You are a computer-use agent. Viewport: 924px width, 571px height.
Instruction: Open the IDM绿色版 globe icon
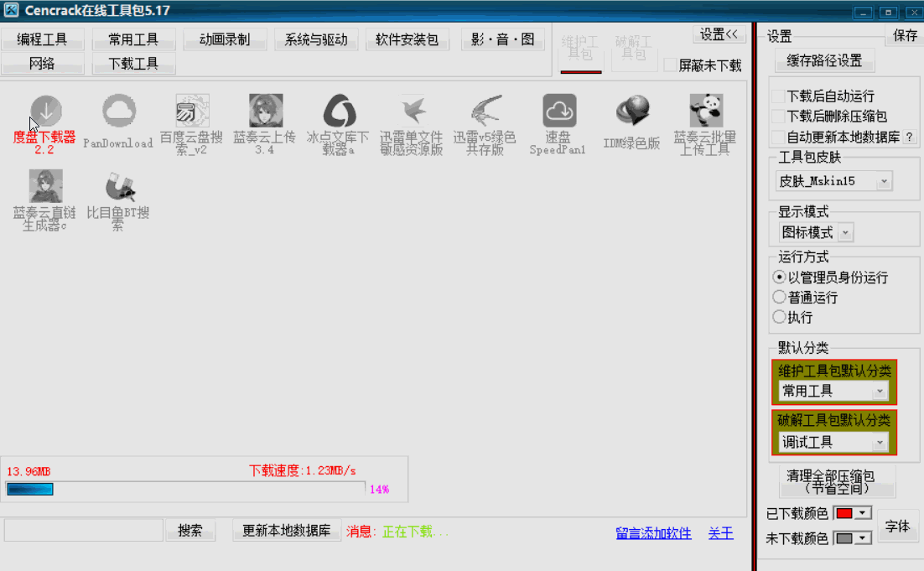[631, 111]
